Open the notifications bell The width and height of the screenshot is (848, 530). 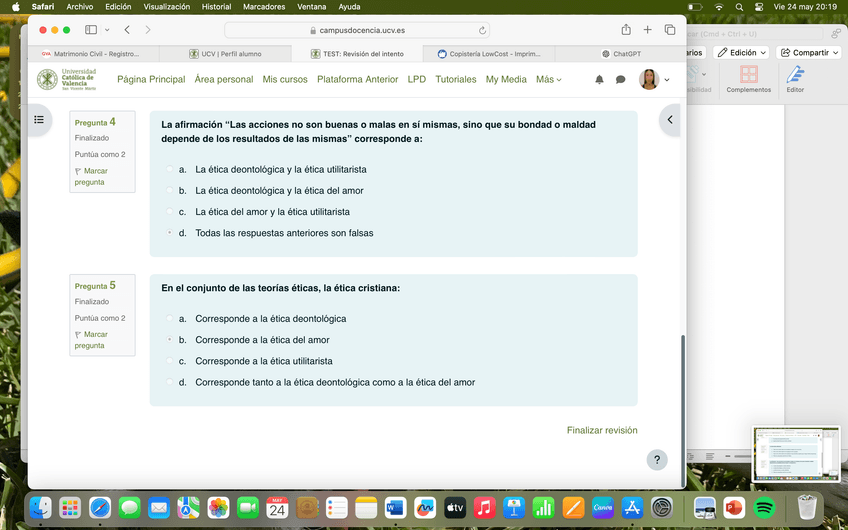(x=599, y=80)
